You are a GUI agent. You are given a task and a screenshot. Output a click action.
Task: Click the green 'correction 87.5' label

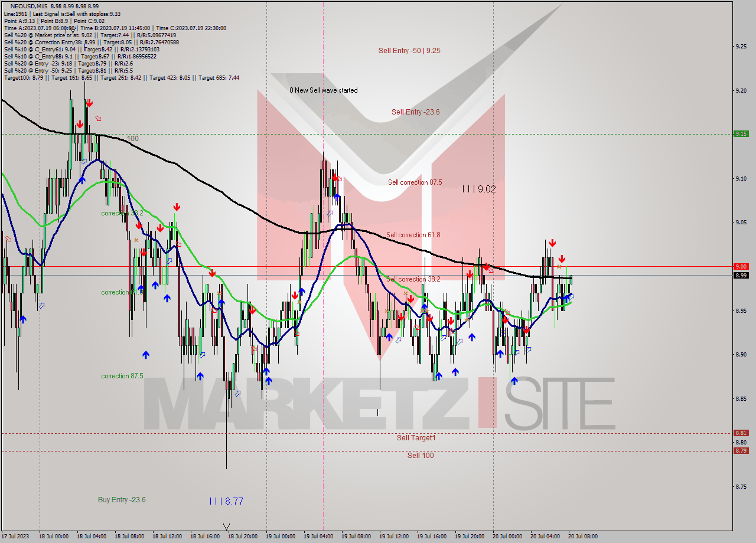point(122,376)
